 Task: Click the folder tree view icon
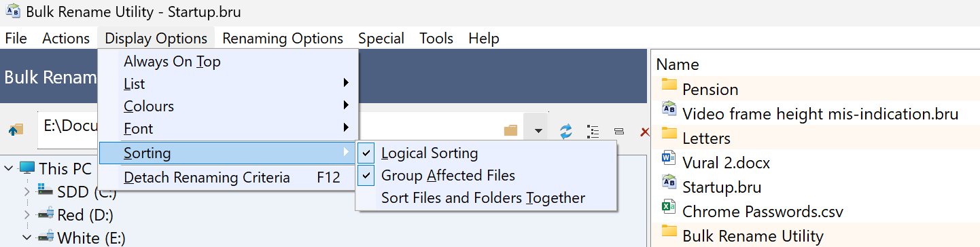click(593, 130)
